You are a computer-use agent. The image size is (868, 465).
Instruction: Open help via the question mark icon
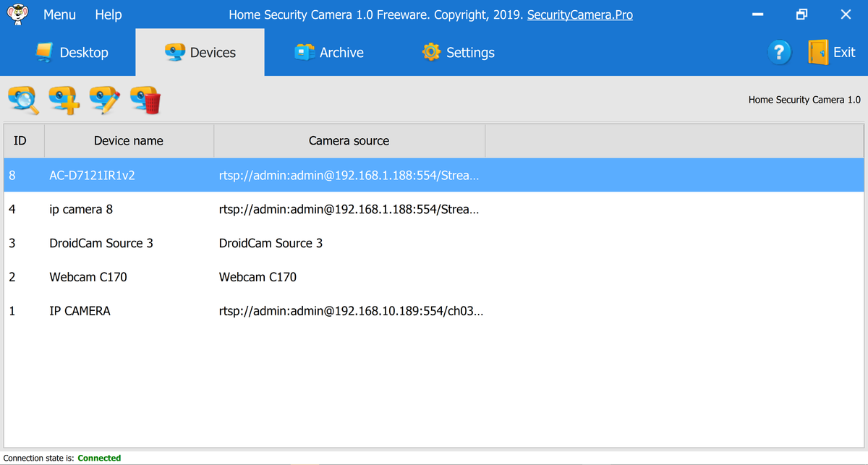pyautogui.click(x=779, y=51)
